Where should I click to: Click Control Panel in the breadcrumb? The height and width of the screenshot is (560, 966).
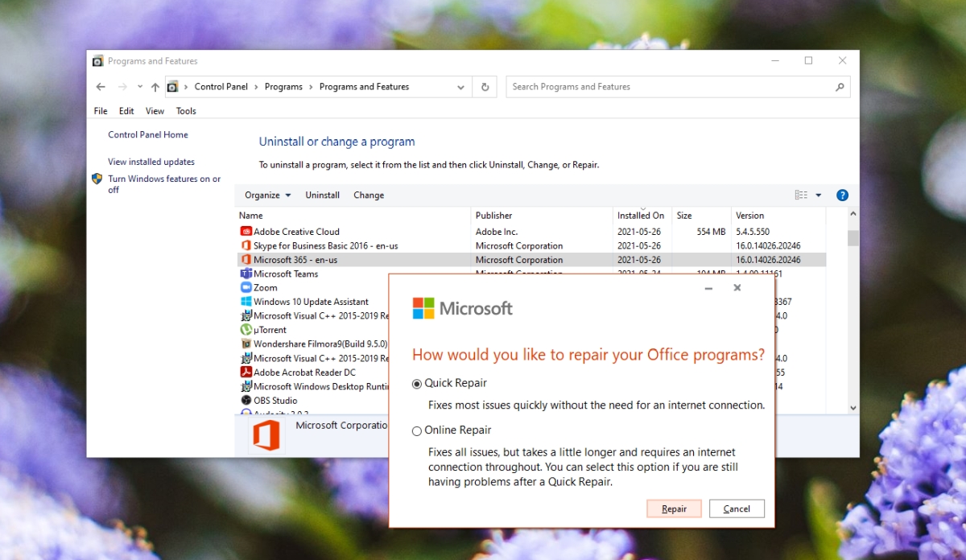(221, 87)
